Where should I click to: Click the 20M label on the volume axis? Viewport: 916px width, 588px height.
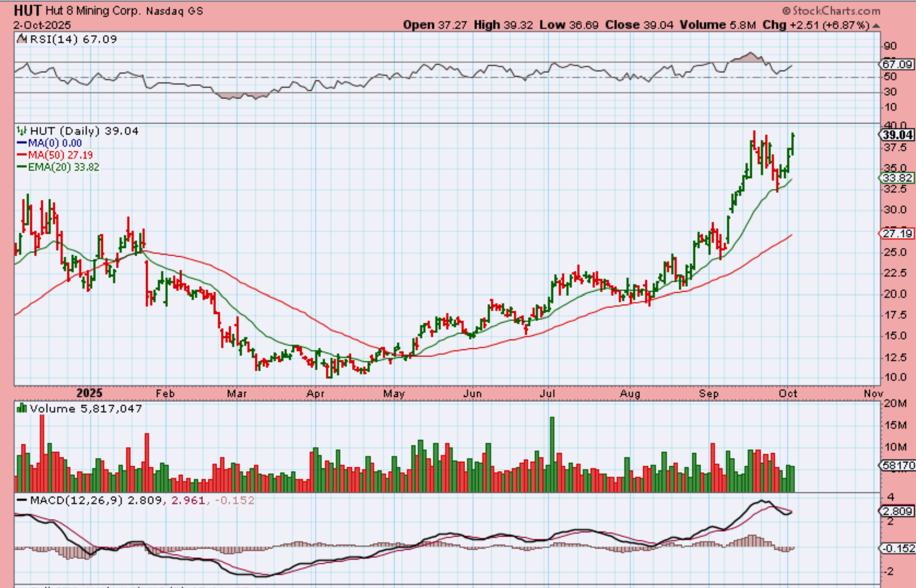895,404
